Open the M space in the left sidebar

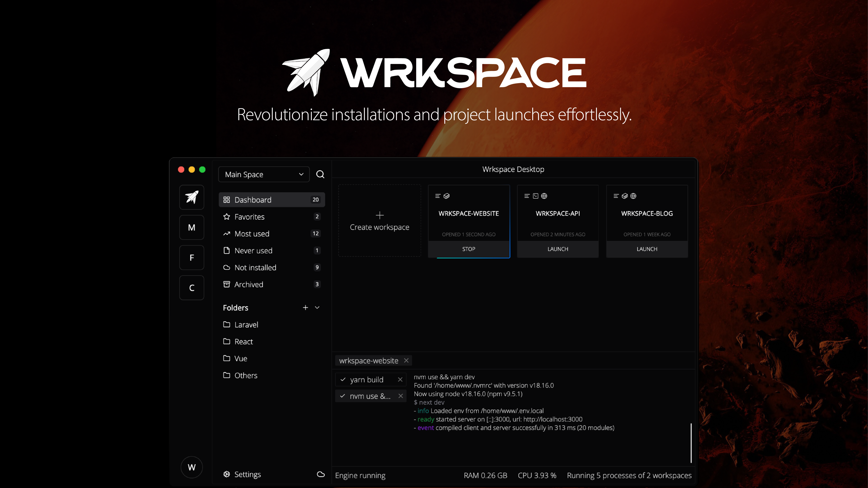click(x=191, y=227)
